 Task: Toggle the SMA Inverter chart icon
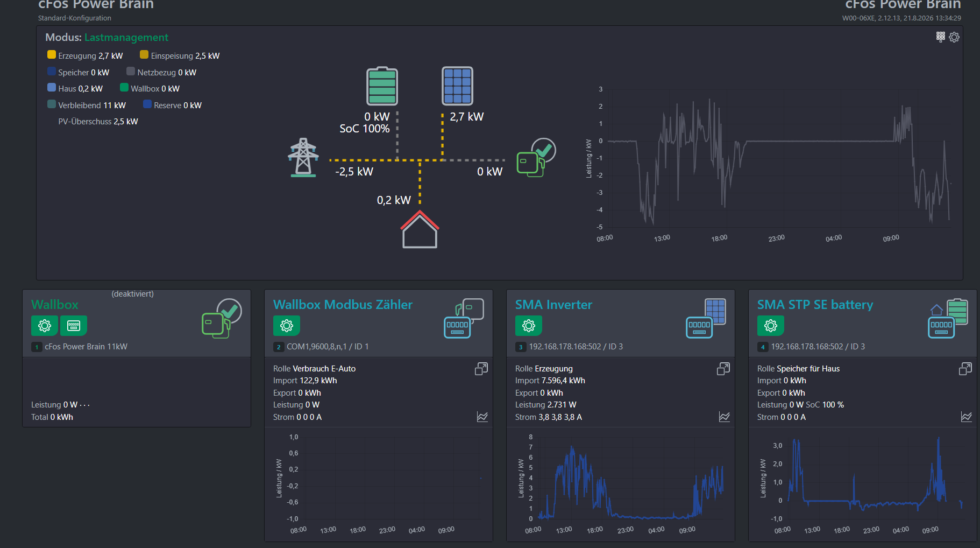coord(725,417)
